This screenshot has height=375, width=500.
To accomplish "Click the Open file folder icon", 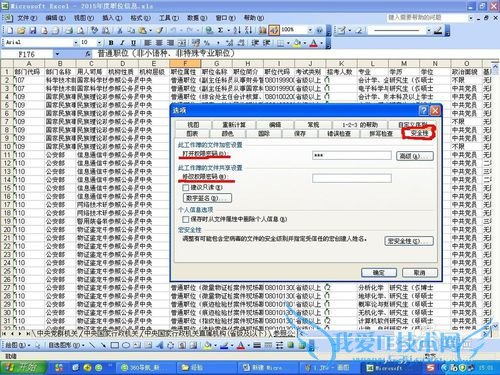I will 21,31.
